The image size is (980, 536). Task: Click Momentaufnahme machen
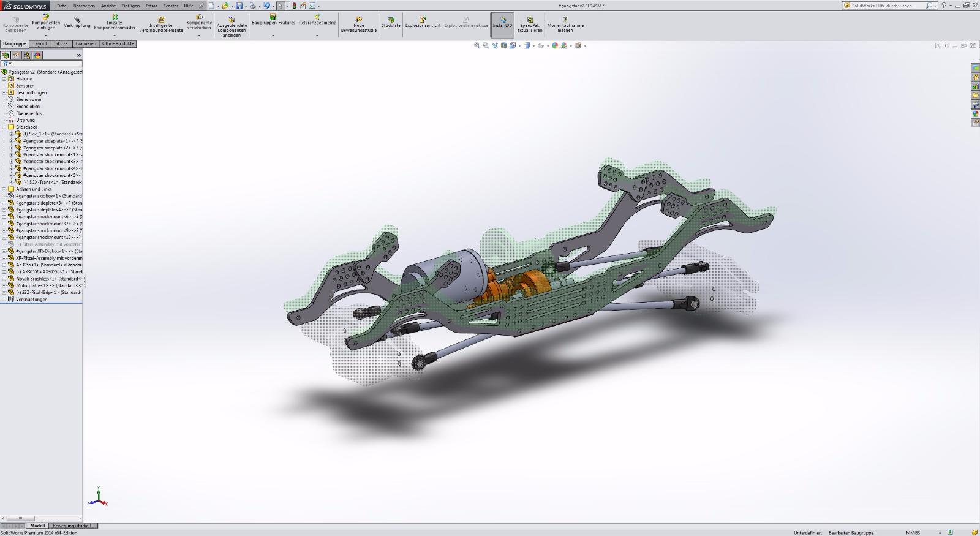tap(565, 25)
